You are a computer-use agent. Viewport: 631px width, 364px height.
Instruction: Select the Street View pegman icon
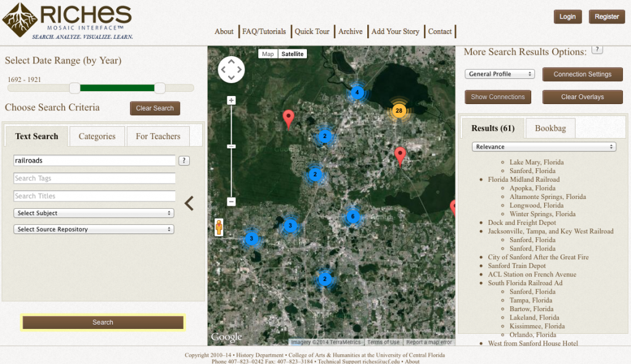click(x=219, y=227)
